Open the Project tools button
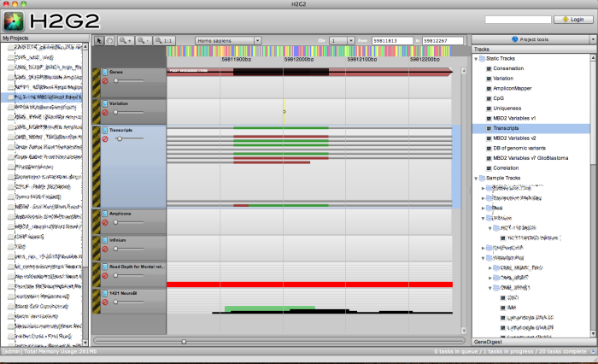598x364 pixels. (530, 39)
